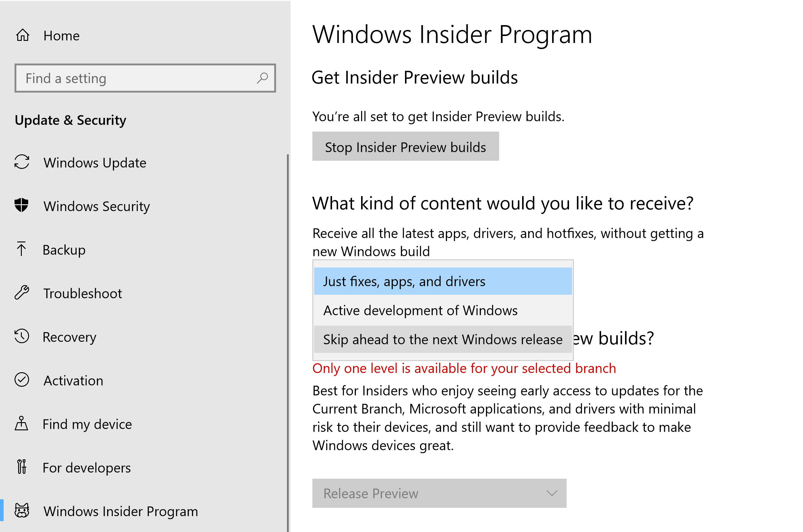803x532 pixels.
Task: Click the chevron on the pace selector
Action: point(552,494)
